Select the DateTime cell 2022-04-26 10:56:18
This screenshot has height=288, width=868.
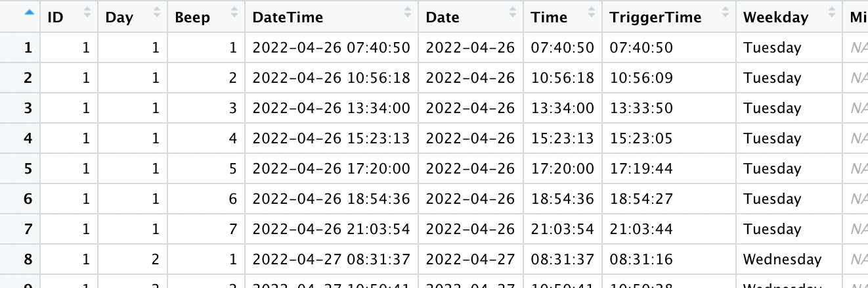(331, 78)
